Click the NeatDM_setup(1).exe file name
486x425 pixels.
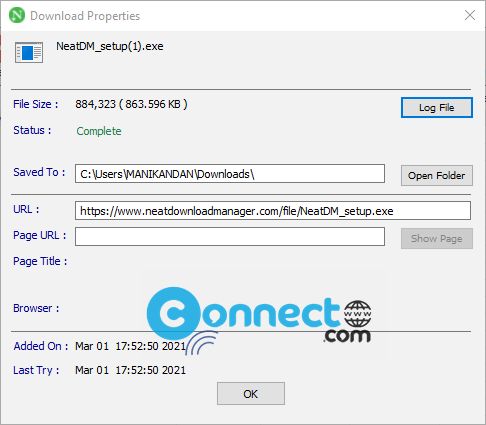point(110,46)
